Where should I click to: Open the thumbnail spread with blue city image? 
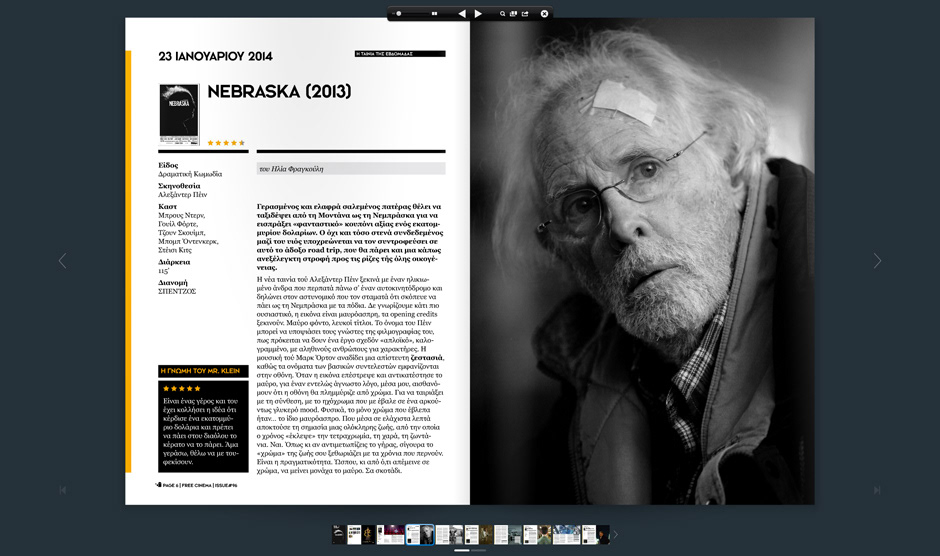tap(567, 534)
